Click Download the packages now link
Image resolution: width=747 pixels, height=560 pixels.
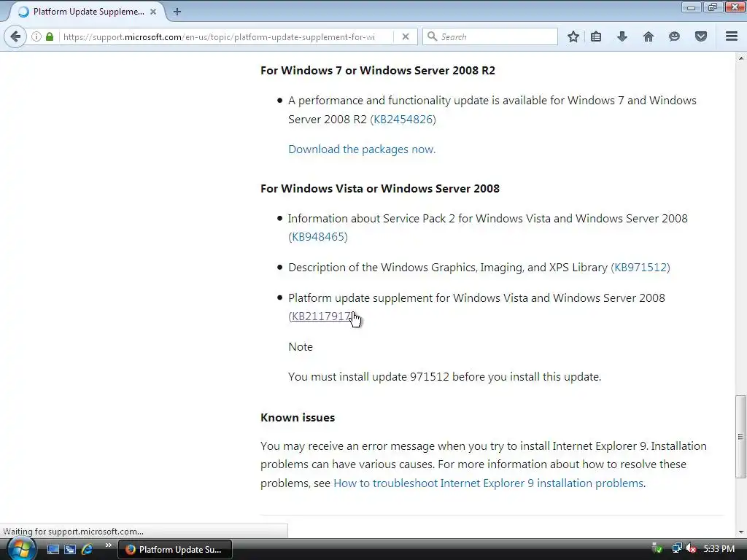(362, 149)
